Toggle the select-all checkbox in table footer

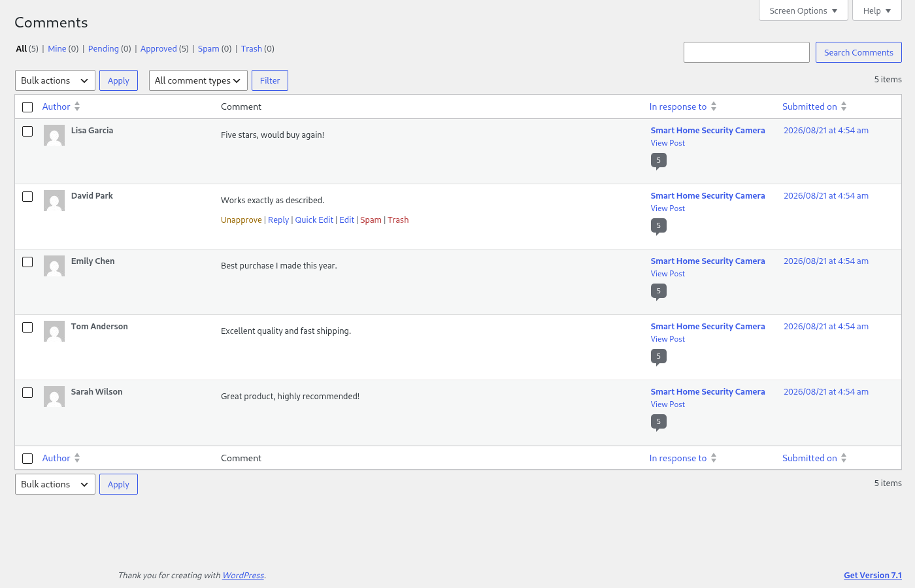[27, 459]
